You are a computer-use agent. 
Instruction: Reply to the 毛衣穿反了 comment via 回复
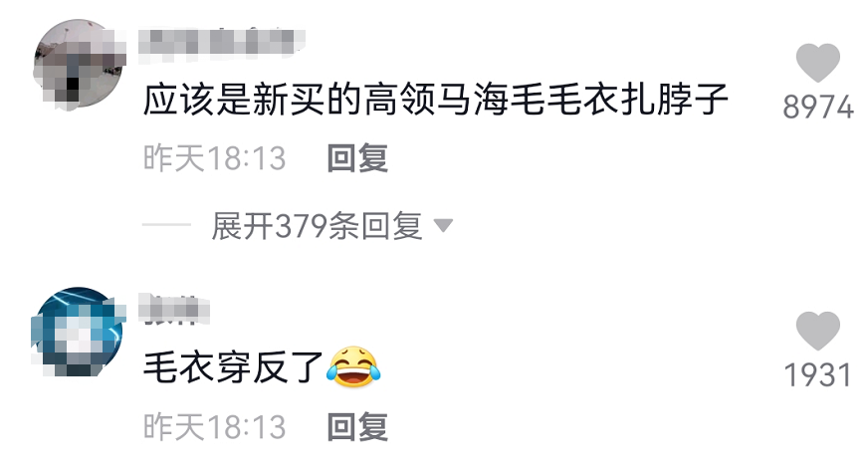point(357,427)
